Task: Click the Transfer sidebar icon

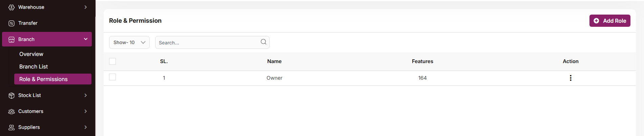Action: pos(12,23)
